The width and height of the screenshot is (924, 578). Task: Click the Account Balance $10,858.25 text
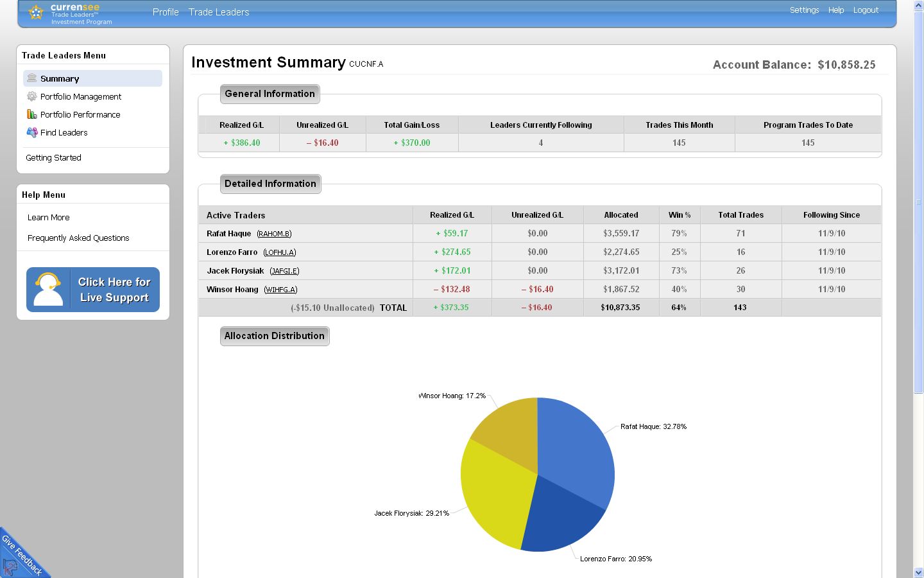coord(794,65)
